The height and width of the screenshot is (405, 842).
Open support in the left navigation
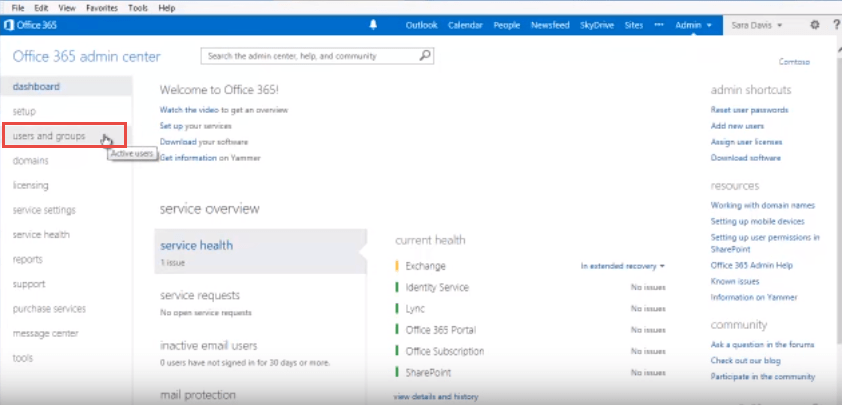29,284
